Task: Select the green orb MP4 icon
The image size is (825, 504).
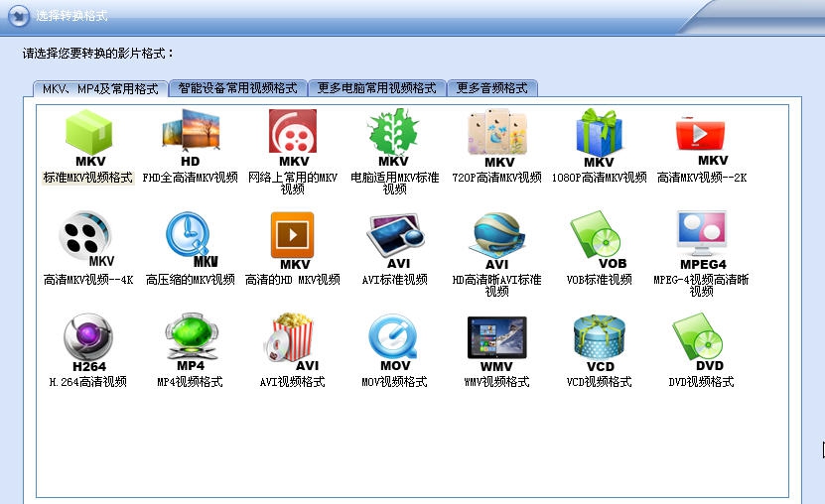Action: click(191, 342)
